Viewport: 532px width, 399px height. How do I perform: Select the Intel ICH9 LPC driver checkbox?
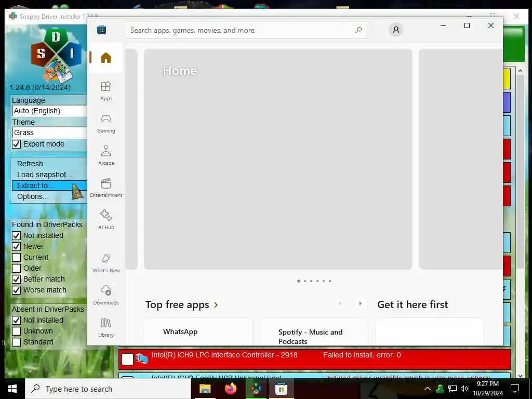[128, 359]
